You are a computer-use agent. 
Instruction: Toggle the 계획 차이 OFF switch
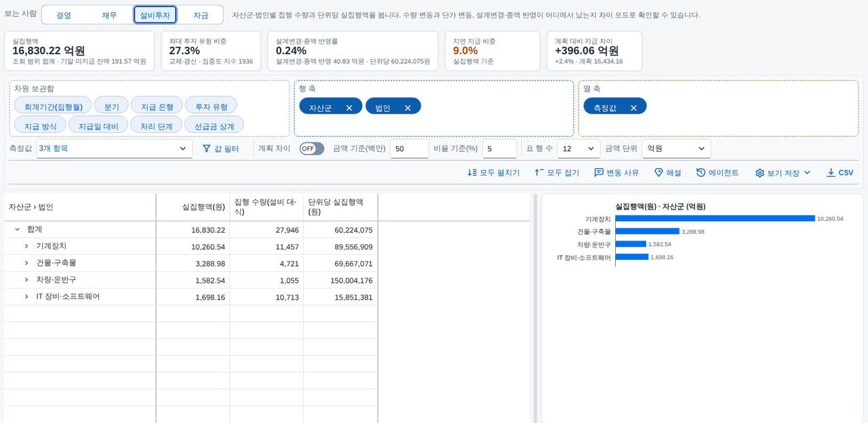click(312, 148)
